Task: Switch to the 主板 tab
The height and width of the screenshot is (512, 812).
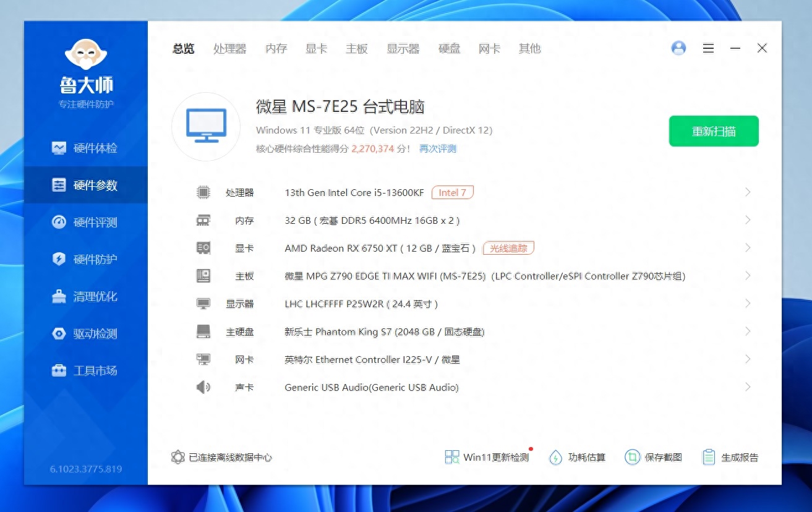Action: coord(357,49)
